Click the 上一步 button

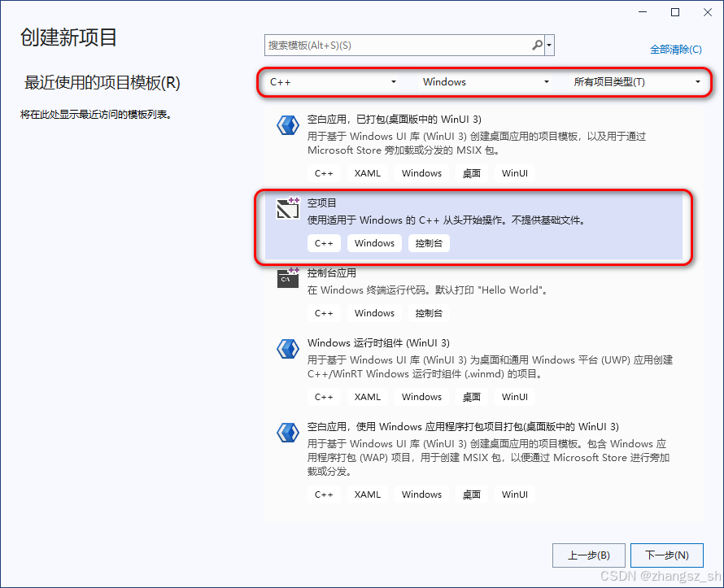pyautogui.click(x=588, y=555)
